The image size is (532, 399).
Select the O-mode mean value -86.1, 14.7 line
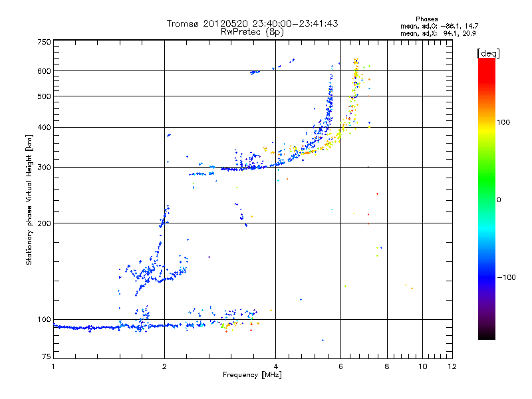click(440, 25)
